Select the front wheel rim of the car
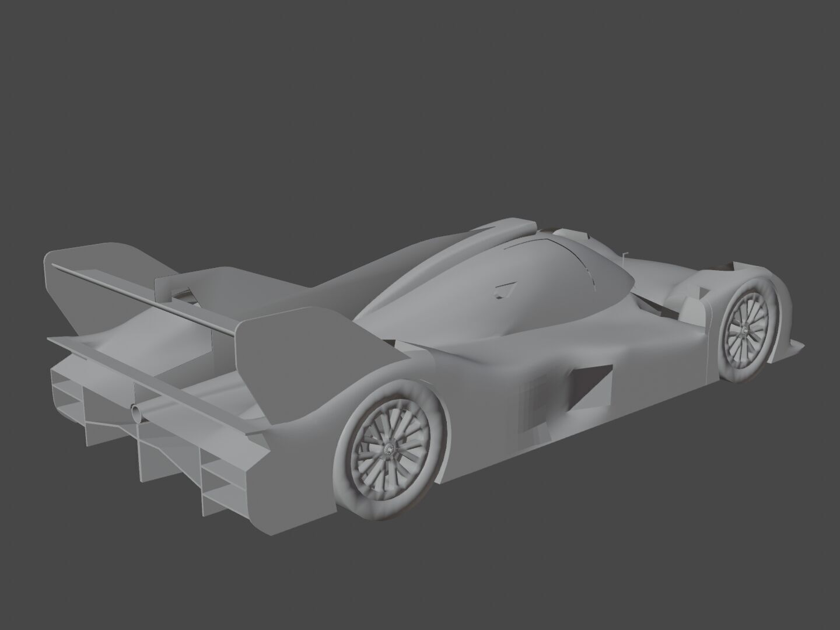This screenshot has width=840, height=630. tap(747, 330)
